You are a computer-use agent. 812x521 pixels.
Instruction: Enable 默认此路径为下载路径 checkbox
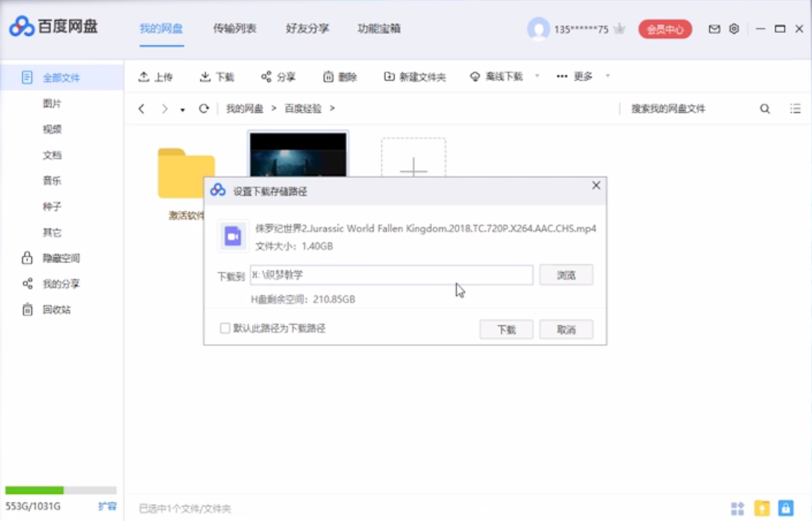(x=225, y=328)
